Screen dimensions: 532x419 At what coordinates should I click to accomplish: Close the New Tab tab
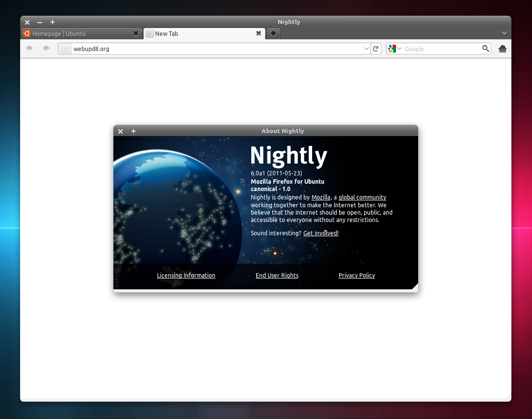[x=259, y=33]
